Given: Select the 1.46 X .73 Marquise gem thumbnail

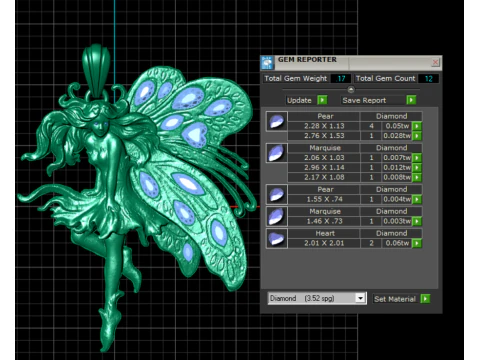Looking at the screenshot, I should 277,216.
